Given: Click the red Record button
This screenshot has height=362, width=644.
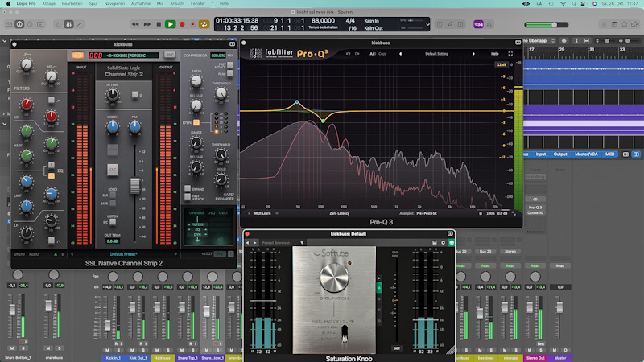Looking at the screenshot, I should [182, 24].
